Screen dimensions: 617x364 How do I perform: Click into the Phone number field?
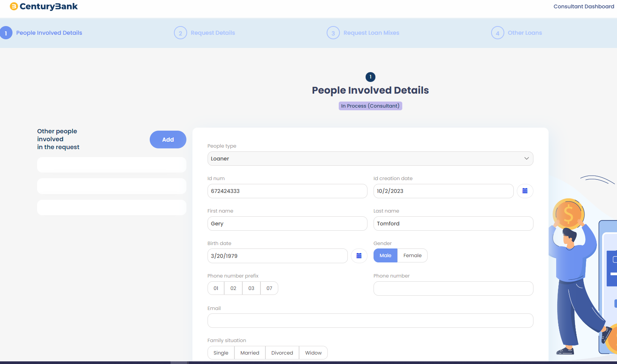(x=453, y=288)
